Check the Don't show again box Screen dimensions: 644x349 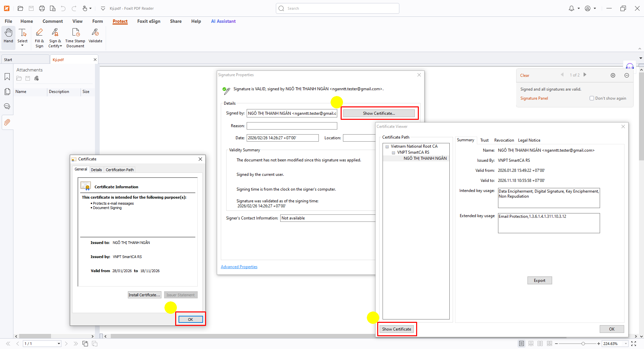click(592, 98)
